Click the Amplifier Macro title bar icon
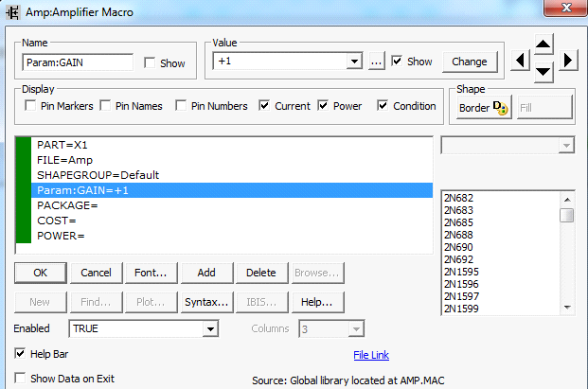This screenshot has height=389, width=588. (x=12, y=12)
